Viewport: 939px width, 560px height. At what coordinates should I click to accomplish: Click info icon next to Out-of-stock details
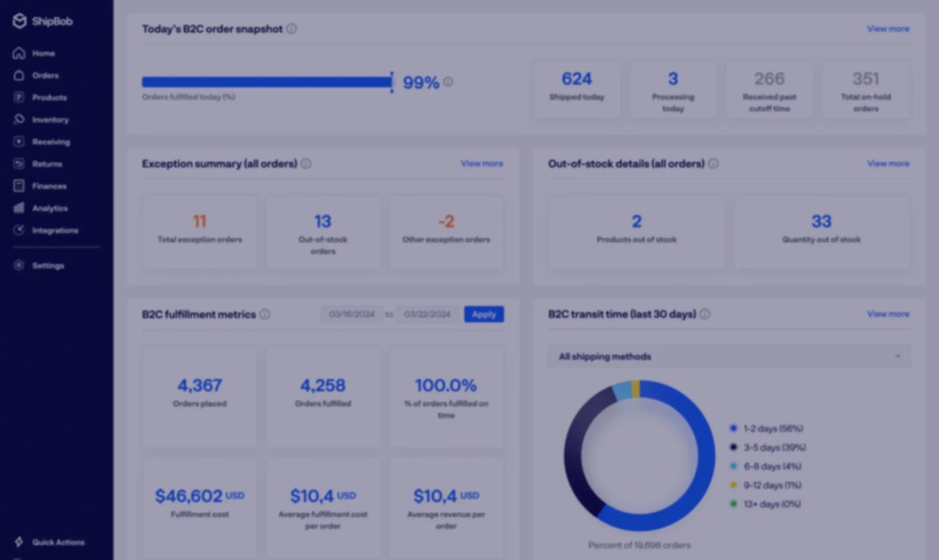[x=713, y=163]
